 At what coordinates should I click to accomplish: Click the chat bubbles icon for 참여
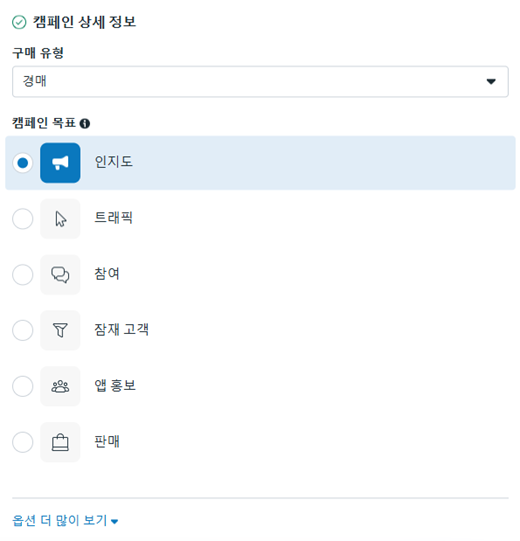[x=60, y=275]
